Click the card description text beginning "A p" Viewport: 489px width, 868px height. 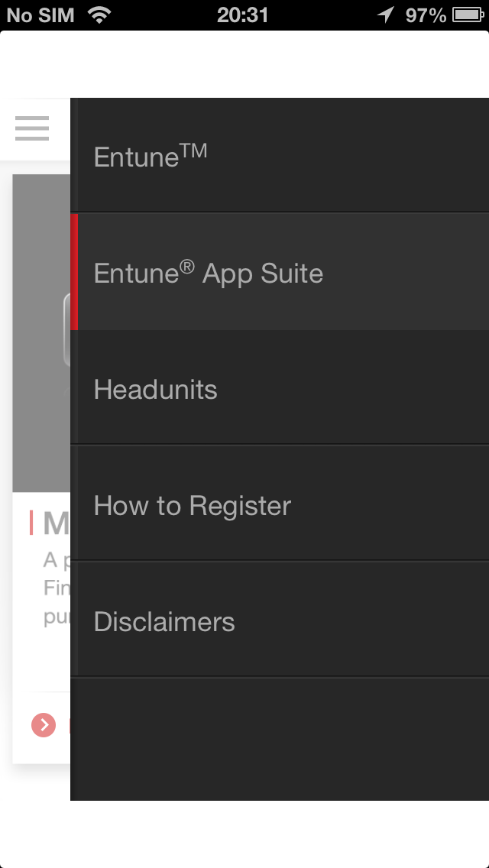pos(57,588)
